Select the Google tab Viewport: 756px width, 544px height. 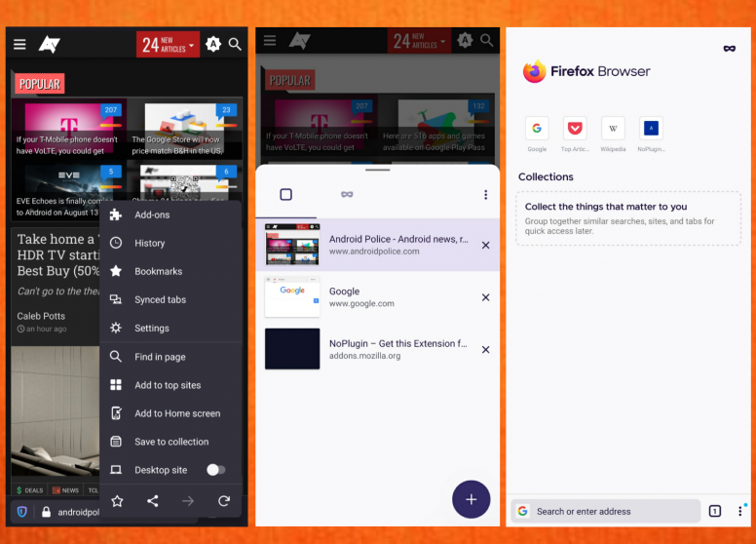click(378, 297)
